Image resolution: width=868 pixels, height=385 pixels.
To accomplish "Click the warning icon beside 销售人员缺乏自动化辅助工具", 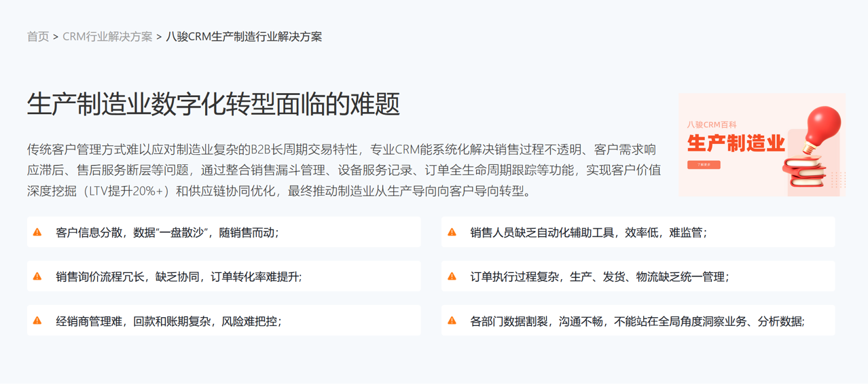I will point(452,232).
